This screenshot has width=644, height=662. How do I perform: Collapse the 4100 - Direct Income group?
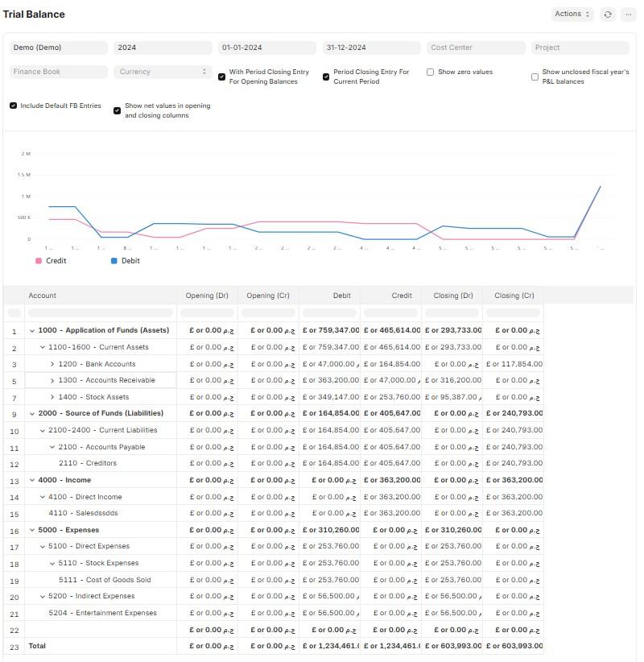(x=43, y=497)
